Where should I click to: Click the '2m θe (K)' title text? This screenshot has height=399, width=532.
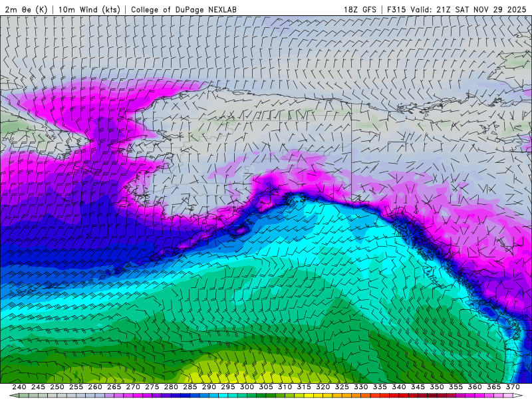pyautogui.click(x=26, y=9)
